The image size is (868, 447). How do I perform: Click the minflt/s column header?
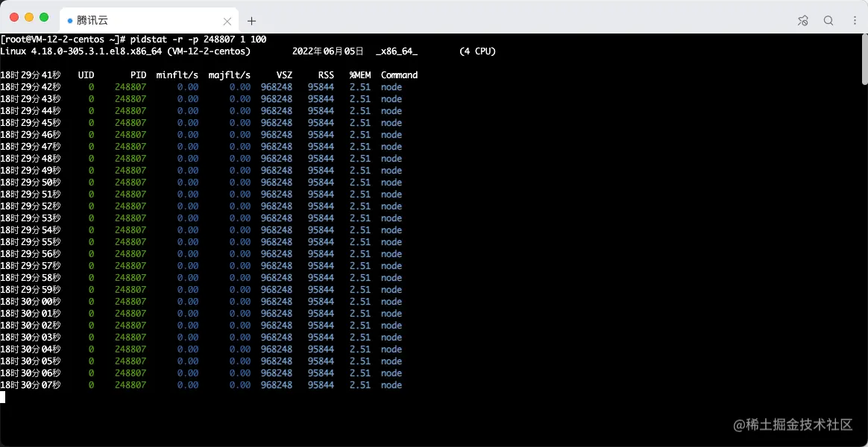177,74
